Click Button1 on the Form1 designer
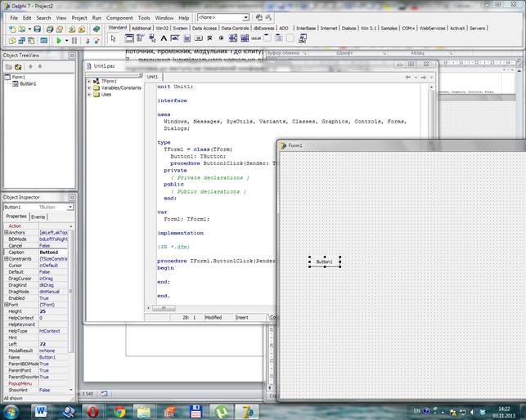This screenshot has width=526, height=420. pyautogui.click(x=325, y=261)
